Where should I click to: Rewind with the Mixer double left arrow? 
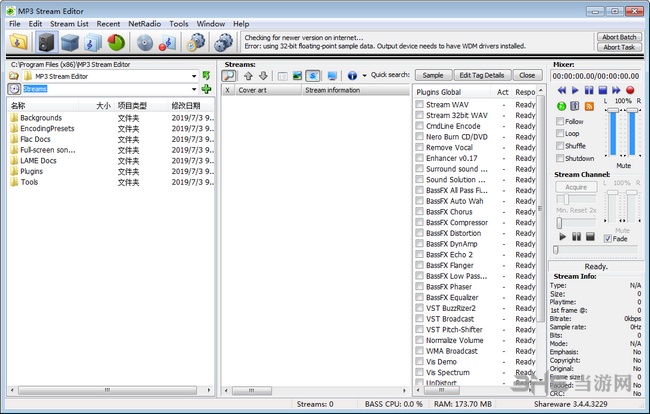point(562,90)
